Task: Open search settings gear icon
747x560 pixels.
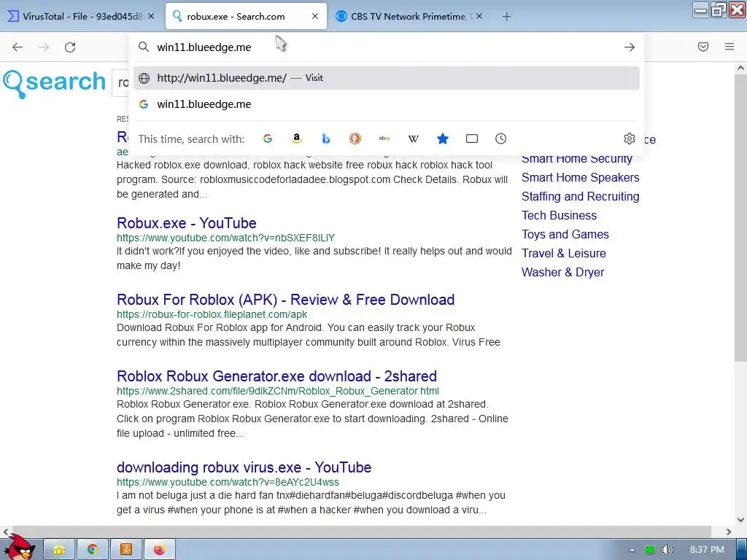Action: pyautogui.click(x=630, y=139)
